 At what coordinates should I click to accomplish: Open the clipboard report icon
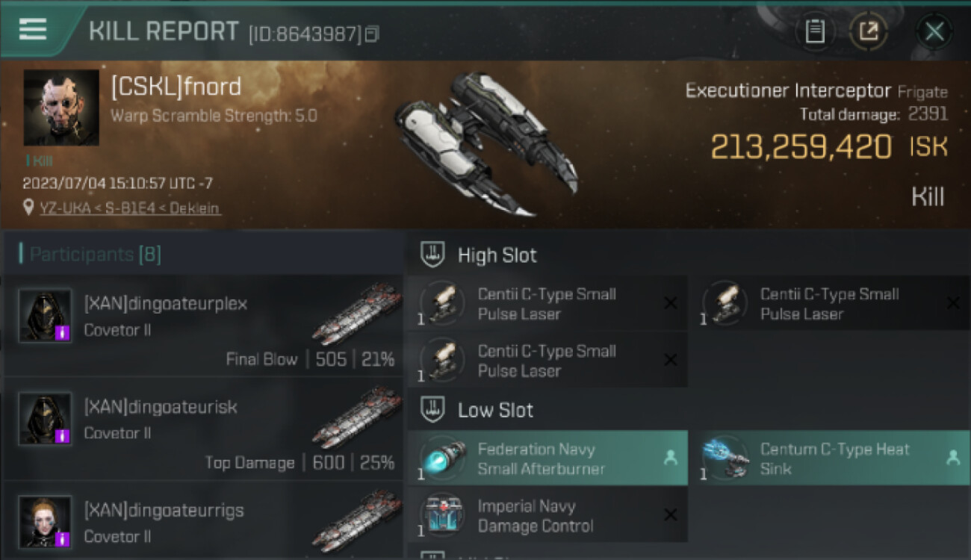(815, 31)
